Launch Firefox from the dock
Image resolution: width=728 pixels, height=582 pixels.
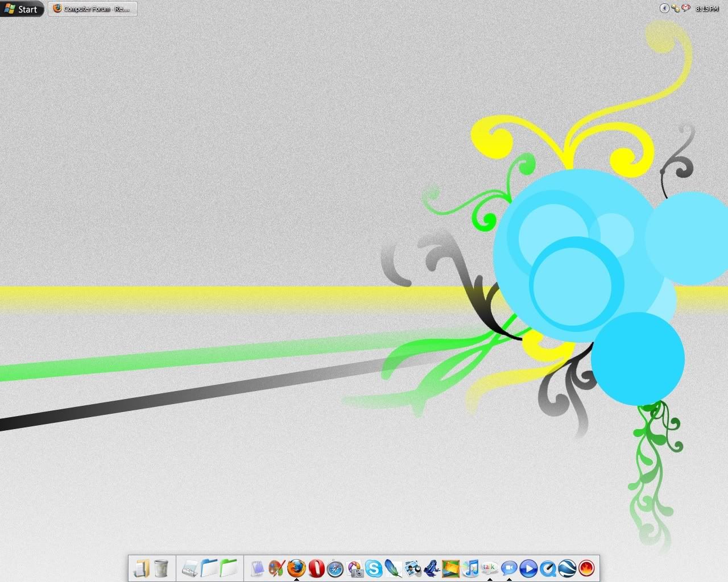tap(296, 568)
